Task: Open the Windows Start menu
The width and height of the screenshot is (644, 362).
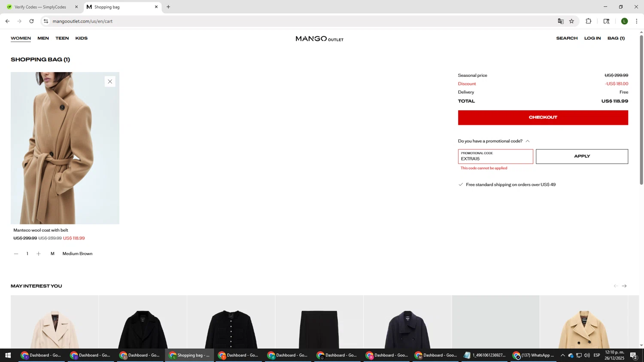Action: coord(8,355)
